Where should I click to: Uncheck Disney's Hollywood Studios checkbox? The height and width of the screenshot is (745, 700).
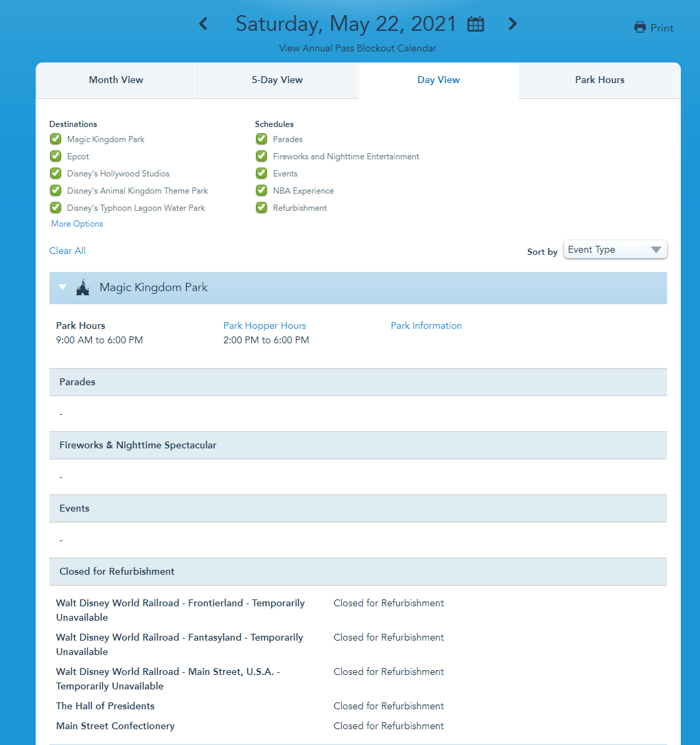click(x=56, y=174)
